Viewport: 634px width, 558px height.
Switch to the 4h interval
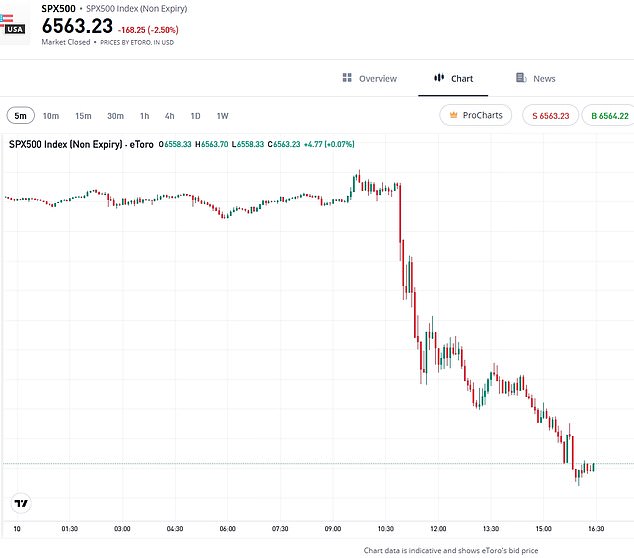170,115
